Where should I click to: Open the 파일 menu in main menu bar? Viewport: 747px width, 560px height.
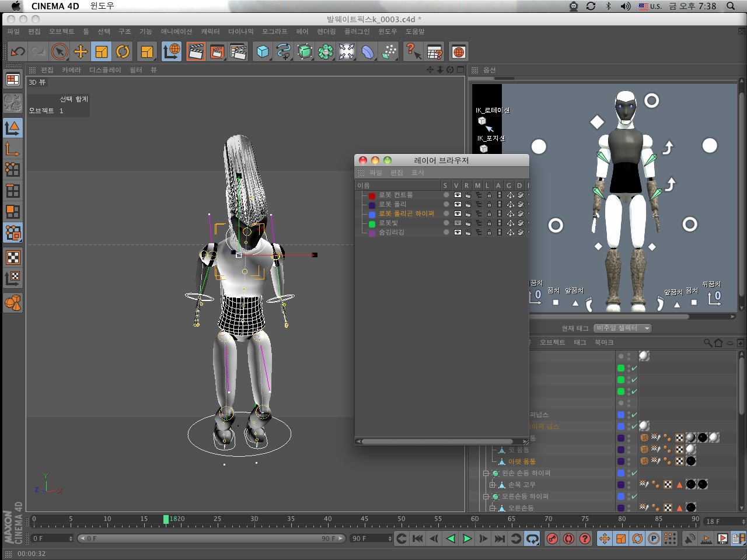click(13, 32)
